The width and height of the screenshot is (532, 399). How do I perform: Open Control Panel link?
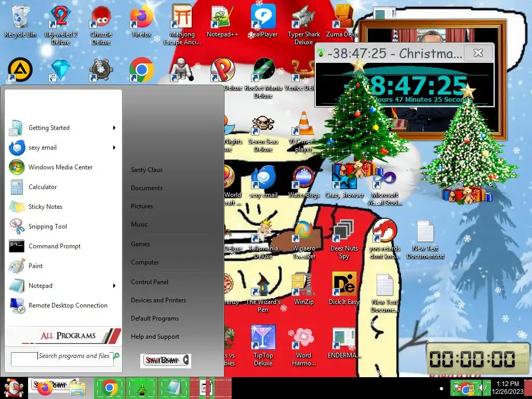[x=150, y=282]
